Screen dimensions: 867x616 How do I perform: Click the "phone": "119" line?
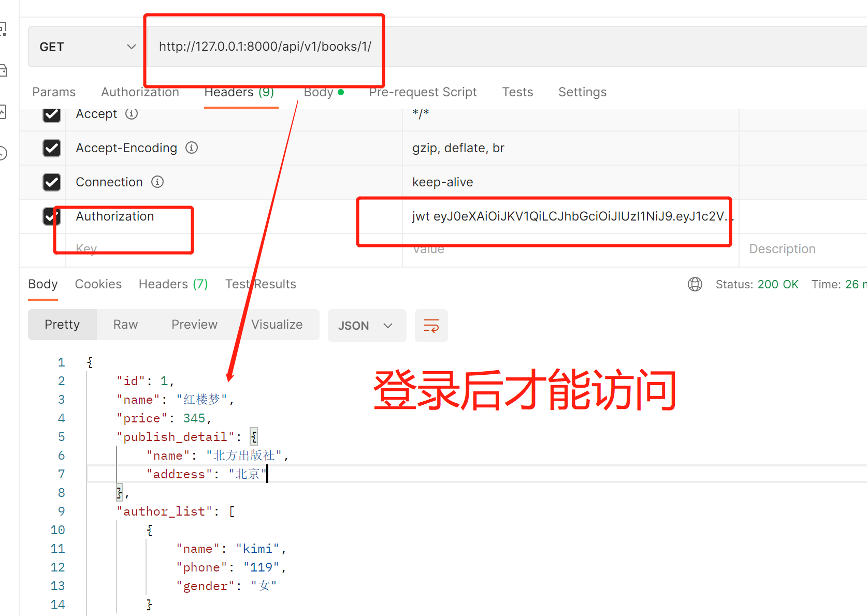(232, 567)
